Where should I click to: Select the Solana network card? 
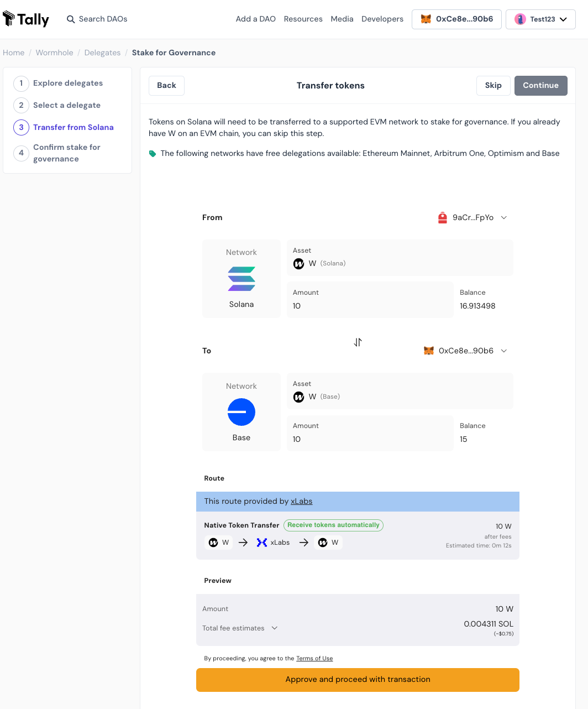[242, 279]
